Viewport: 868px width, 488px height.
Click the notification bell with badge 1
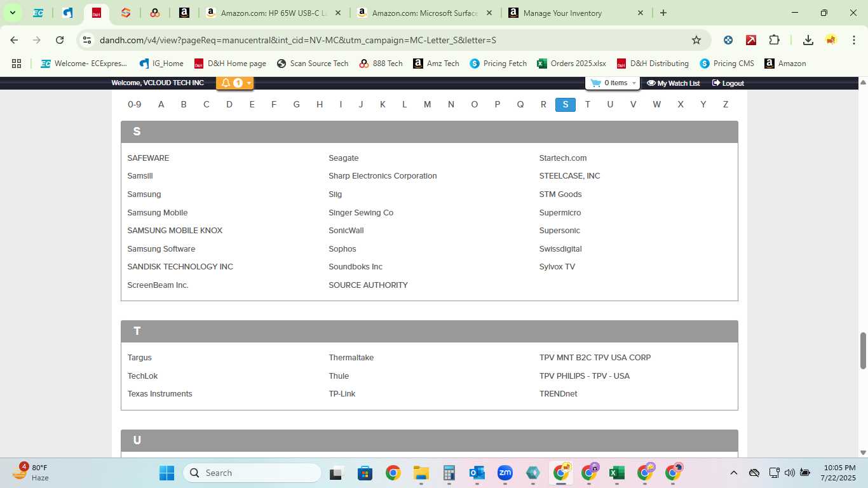coord(231,83)
